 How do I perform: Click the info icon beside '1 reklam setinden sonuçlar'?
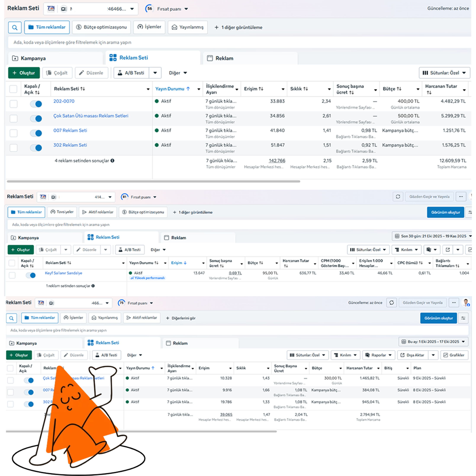point(93,286)
